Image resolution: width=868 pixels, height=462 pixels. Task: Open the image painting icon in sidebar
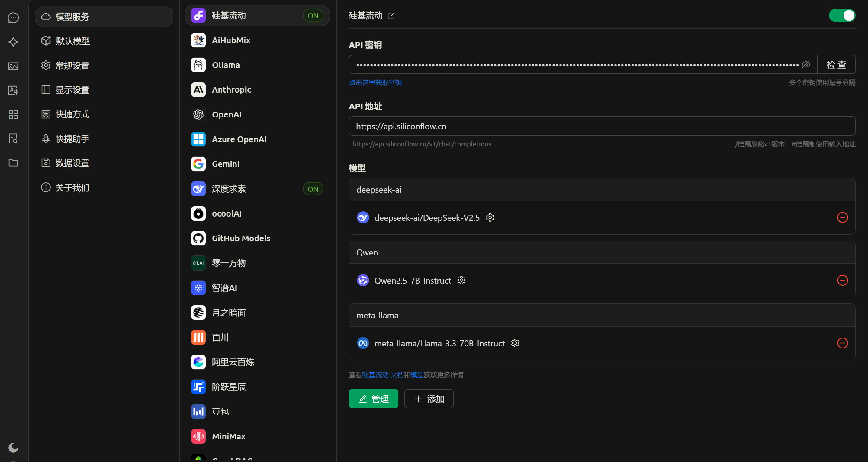13,66
